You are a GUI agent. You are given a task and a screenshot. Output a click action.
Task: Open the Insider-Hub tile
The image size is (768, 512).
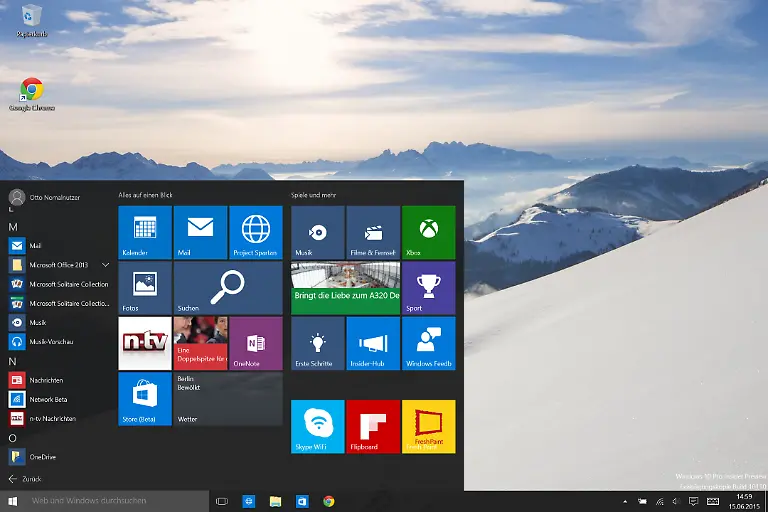pos(373,343)
